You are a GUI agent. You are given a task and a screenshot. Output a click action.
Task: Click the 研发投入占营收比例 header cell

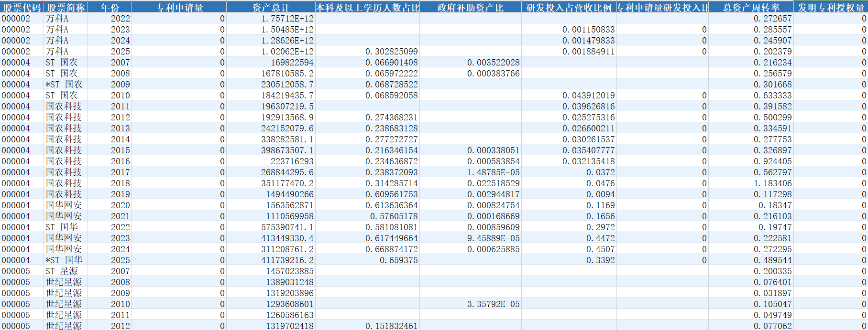(569, 7)
